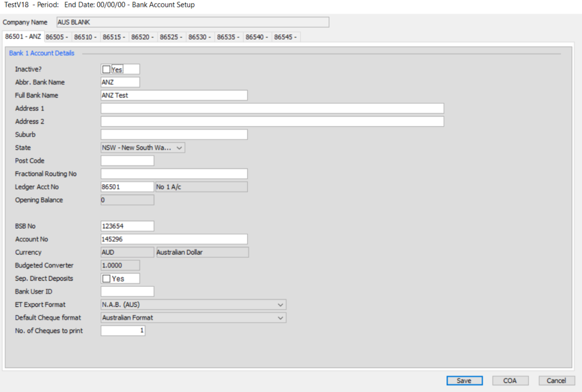Enable Sep. Direct Deposits
Viewport: 582px width, 392px height.
106,278
